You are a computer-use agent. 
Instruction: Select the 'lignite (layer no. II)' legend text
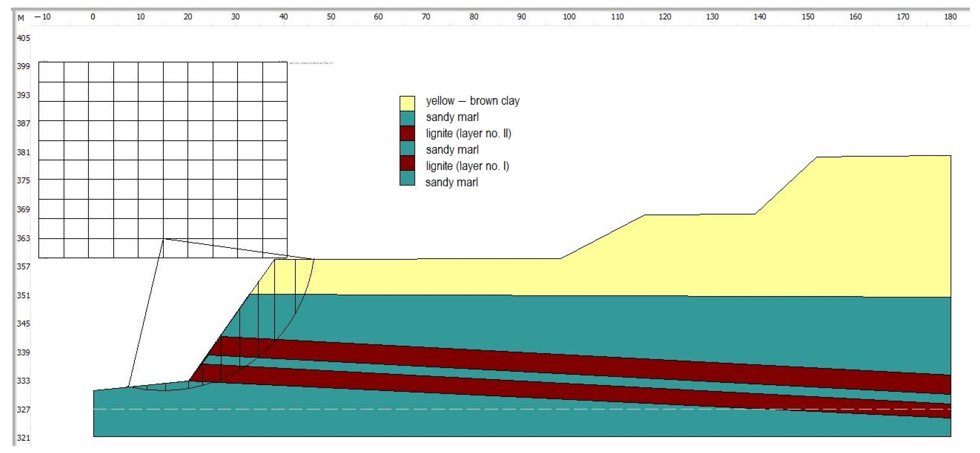click(x=468, y=134)
